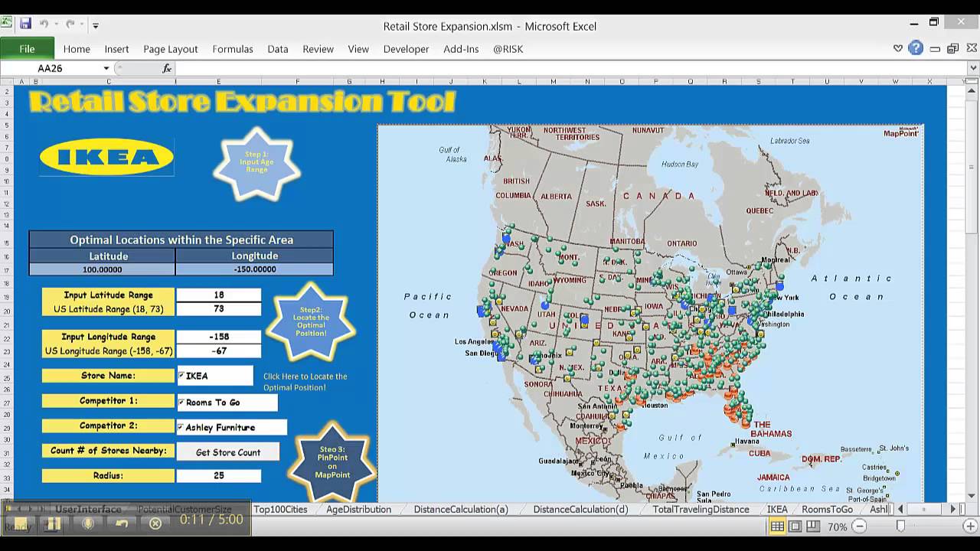This screenshot has height=551, width=980.
Task: Open the Data ribbon tab
Action: tap(278, 49)
